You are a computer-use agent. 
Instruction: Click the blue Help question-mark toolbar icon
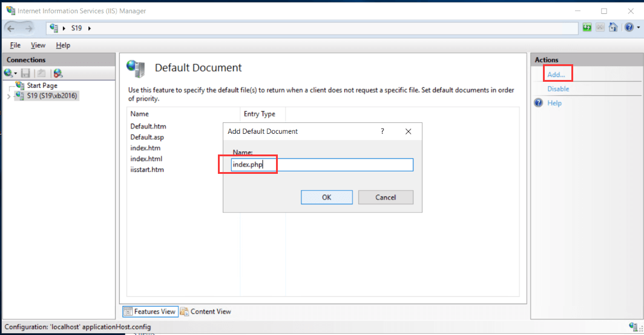628,28
